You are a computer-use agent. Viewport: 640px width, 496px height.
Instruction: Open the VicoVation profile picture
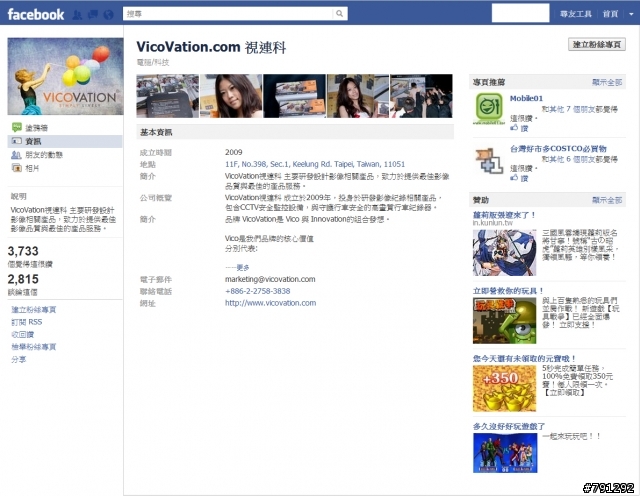pos(65,76)
